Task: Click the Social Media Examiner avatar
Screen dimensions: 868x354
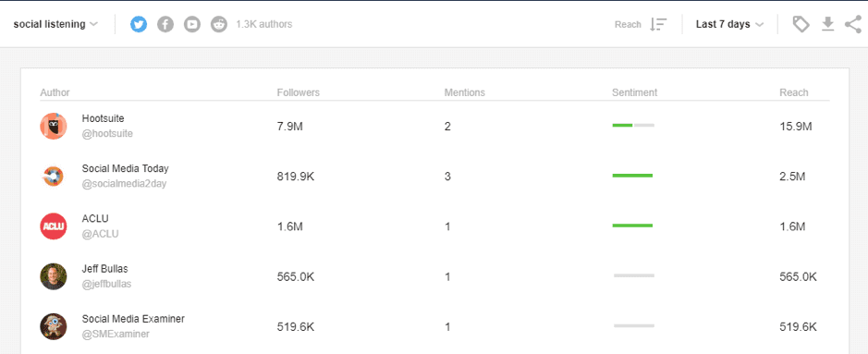Action: pos(54,327)
